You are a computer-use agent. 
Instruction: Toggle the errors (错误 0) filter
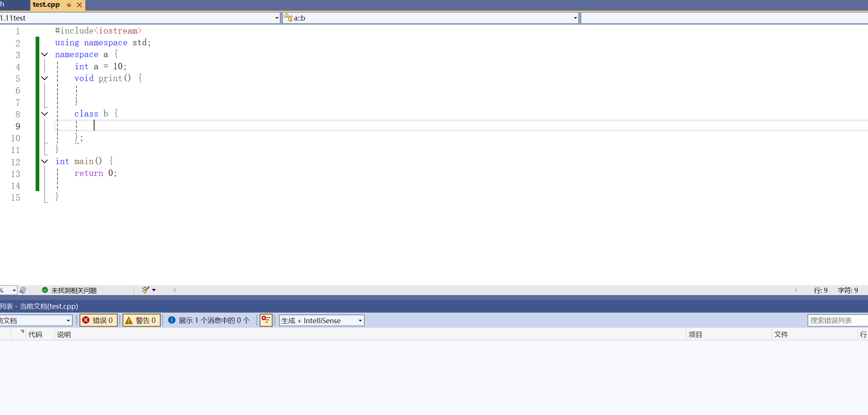(98, 320)
